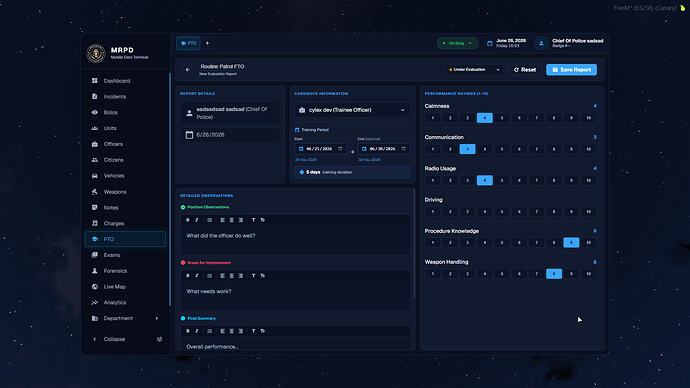This screenshot has width=690, height=388.
Task: Click the italic icon in Areas for Improvement toolbar
Action: point(197,276)
